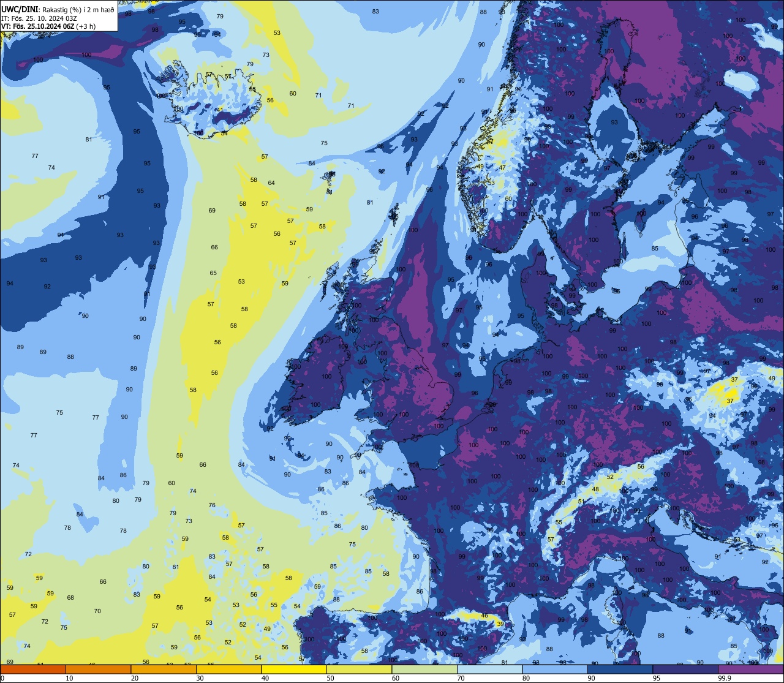Click the '76' humidity value on the map

pyautogui.click(x=212, y=505)
